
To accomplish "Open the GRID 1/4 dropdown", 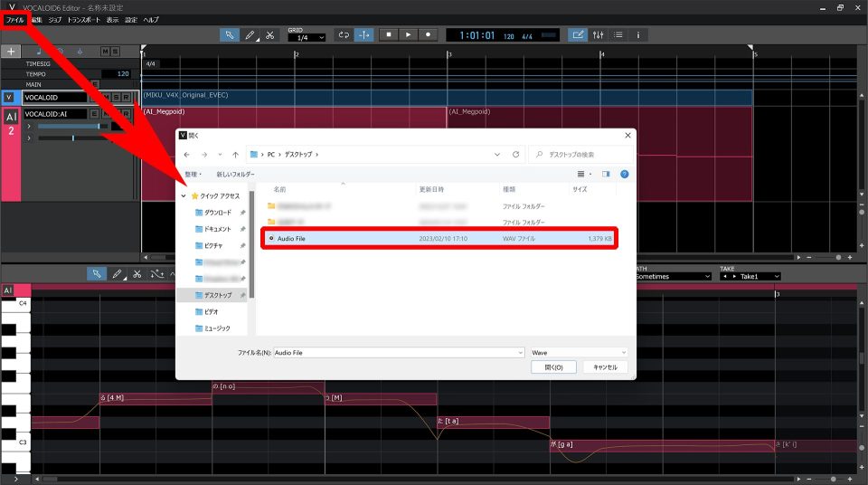I will pyautogui.click(x=306, y=38).
